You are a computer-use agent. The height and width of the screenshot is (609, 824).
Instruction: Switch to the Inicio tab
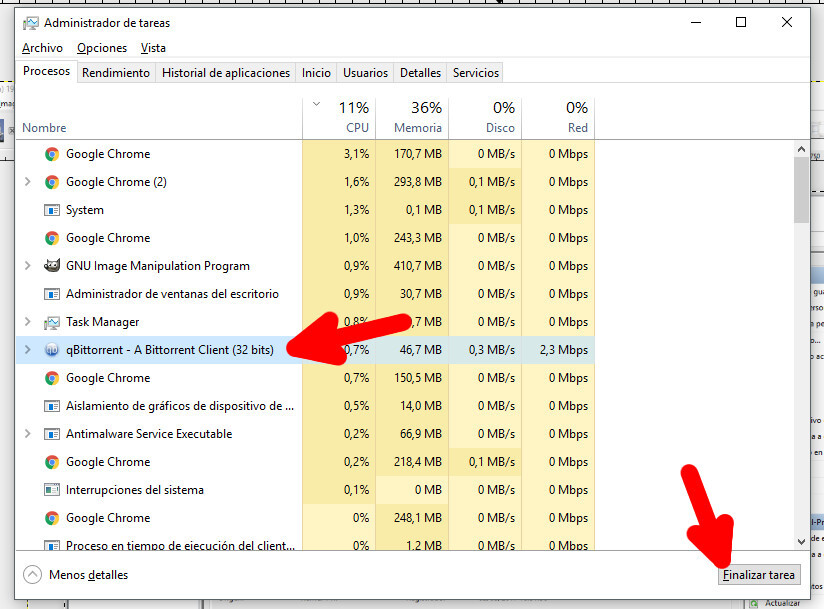(316, 73)
